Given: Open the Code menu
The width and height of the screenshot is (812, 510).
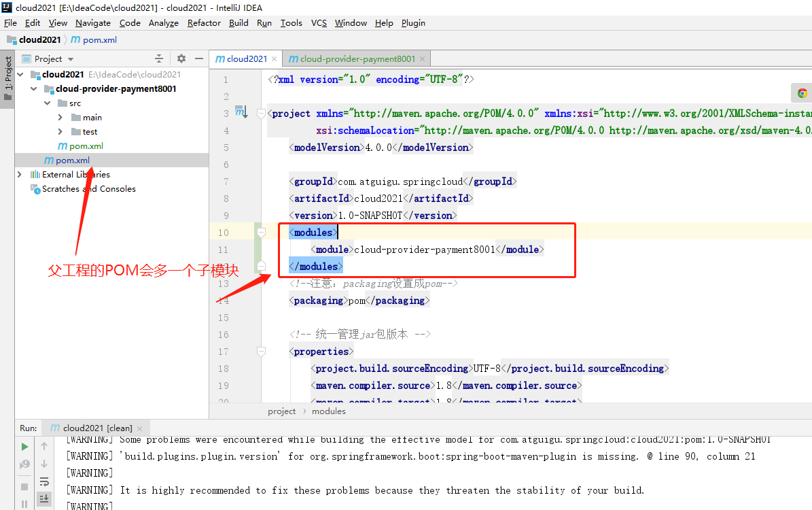Looking at the screenshot, I should coord(130,23).
